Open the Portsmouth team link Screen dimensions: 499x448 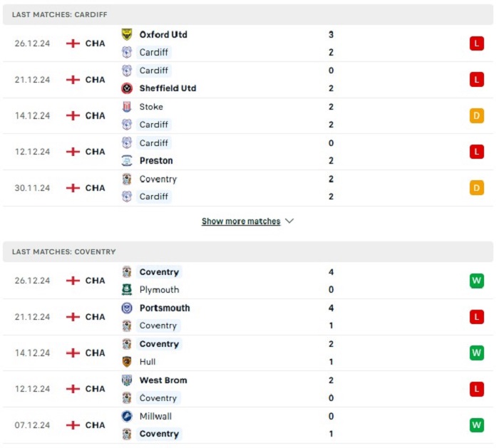click(x=165, y=308)
